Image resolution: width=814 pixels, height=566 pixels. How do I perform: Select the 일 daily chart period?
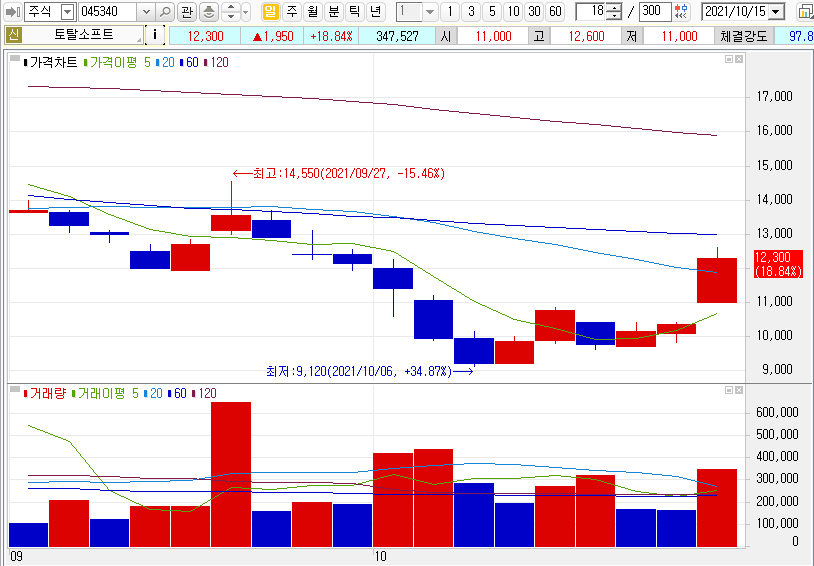270,11
